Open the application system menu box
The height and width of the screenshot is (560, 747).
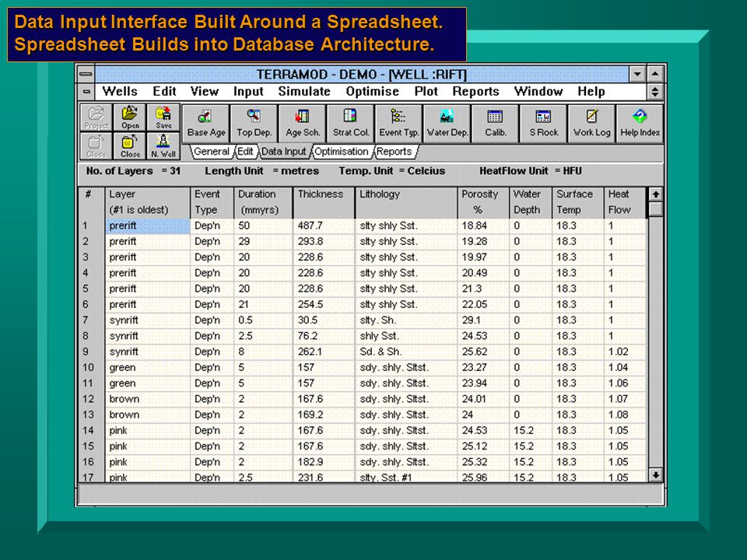[x=86, y=74]
